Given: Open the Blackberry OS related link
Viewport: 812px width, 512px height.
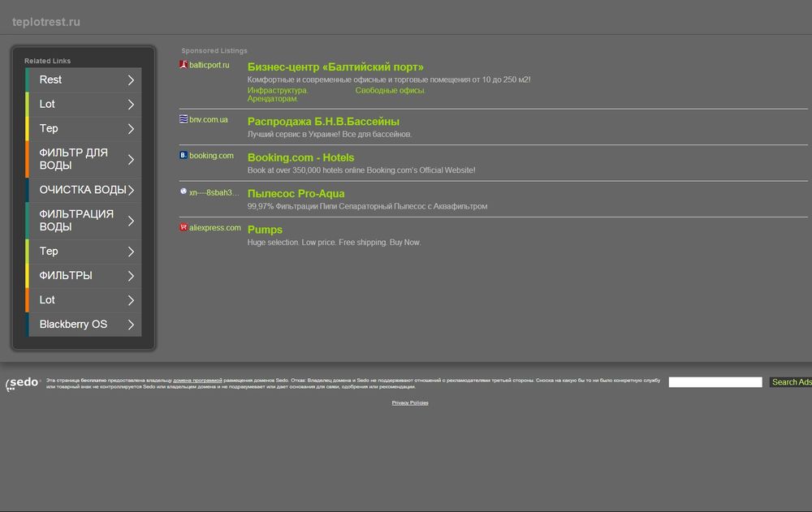Looking at the screenshot, I should [84, 325].
